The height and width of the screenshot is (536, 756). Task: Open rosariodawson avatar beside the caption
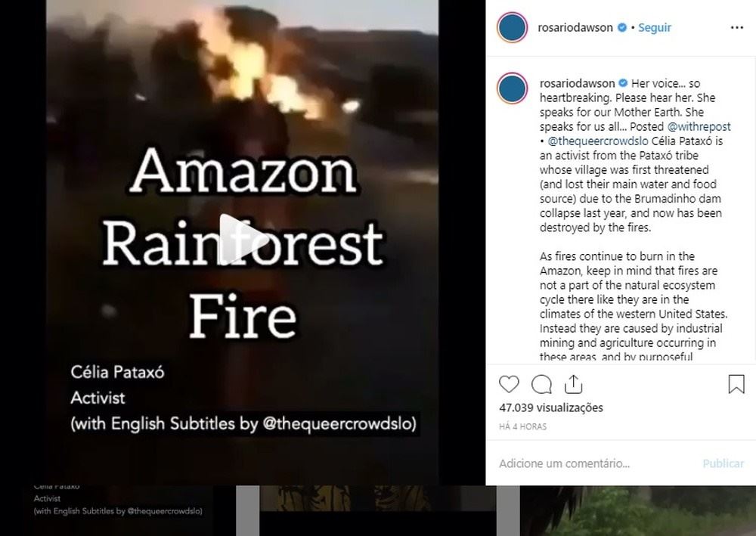click(512, 88)
